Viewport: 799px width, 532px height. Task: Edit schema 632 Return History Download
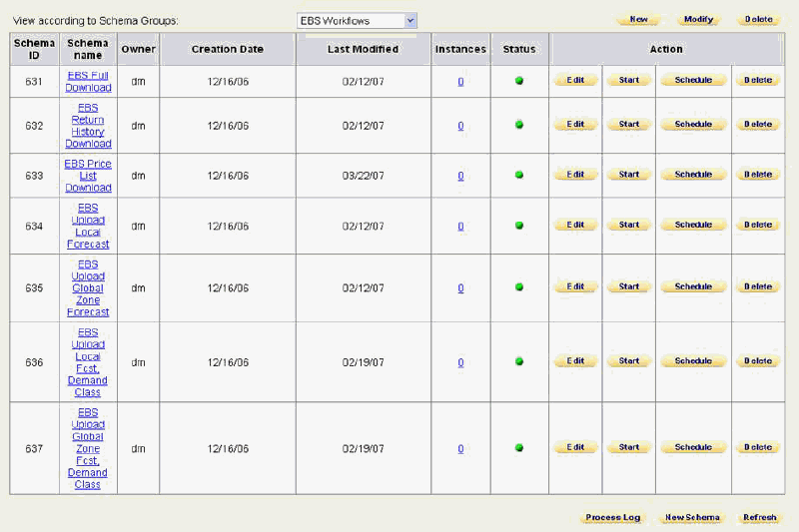576,125
